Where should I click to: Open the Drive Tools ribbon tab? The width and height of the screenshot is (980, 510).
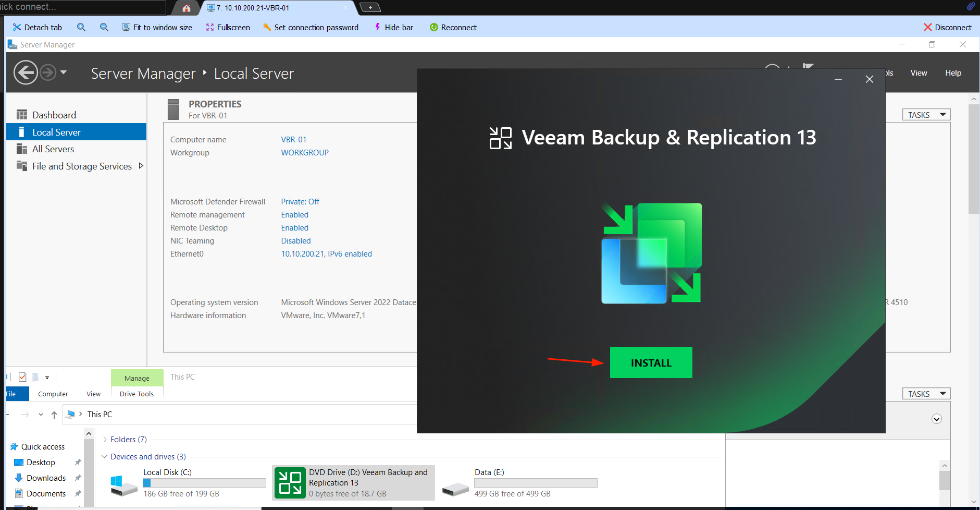coord(137,394)
